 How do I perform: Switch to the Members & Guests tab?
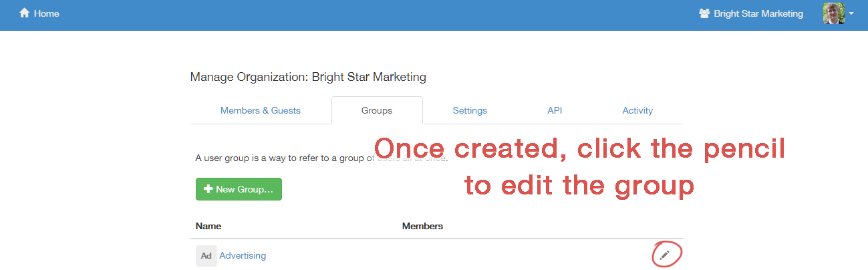tap(261, 110)
